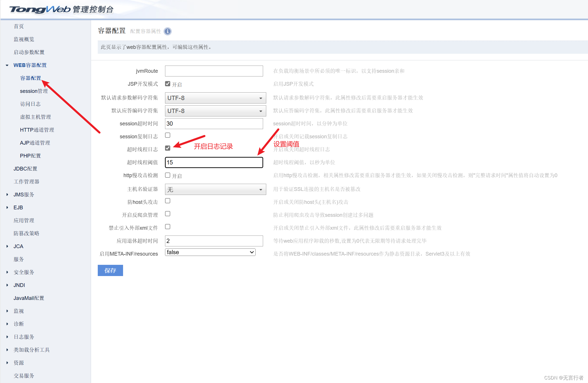Collapse the WEB容器配置 tree arrow

pyautogui.click(x=7, y=65)
